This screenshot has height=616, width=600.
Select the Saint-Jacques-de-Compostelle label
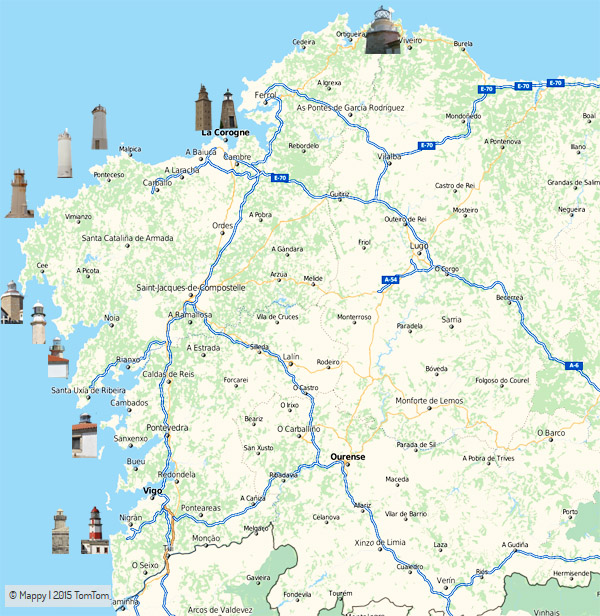tap(191, 288)
